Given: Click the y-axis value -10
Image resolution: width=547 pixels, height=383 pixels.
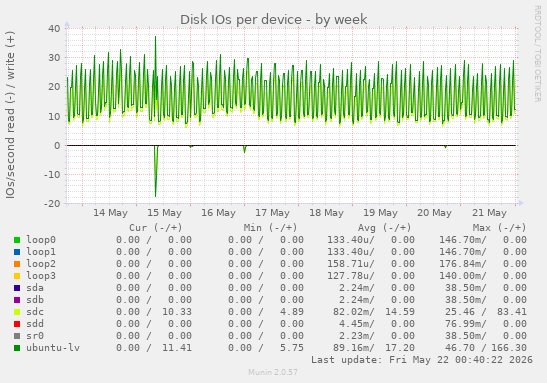Looking at the screenshot, I should pos(52,174).
